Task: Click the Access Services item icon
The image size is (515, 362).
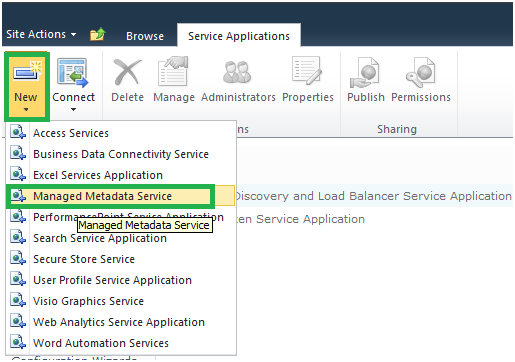Action: (x=18, y=132)
